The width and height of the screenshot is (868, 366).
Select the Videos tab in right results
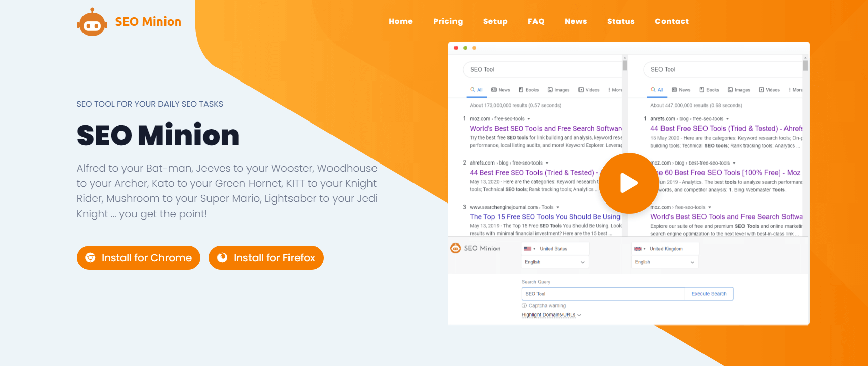click(x=769, y=90)
